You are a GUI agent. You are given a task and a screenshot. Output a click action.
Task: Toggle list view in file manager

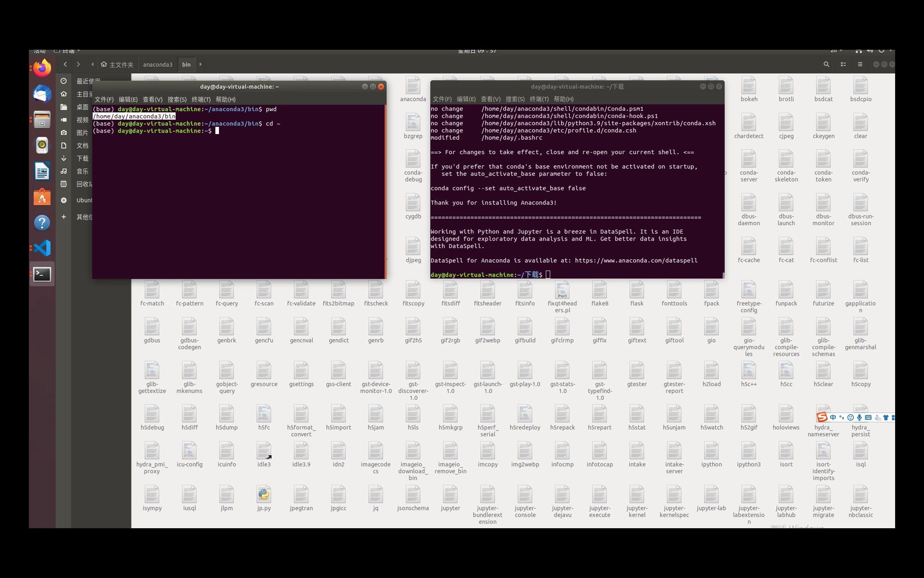(x=843, y=64)
